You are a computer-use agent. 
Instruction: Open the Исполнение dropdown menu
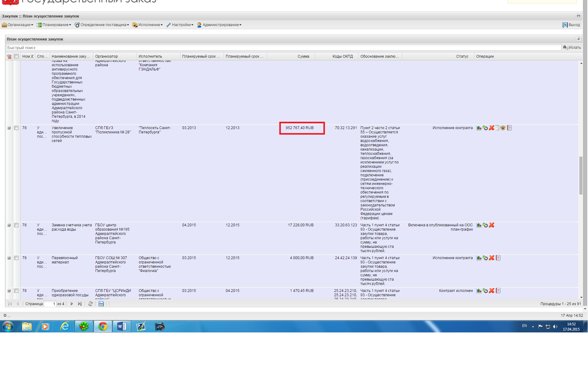coord(147,25)
